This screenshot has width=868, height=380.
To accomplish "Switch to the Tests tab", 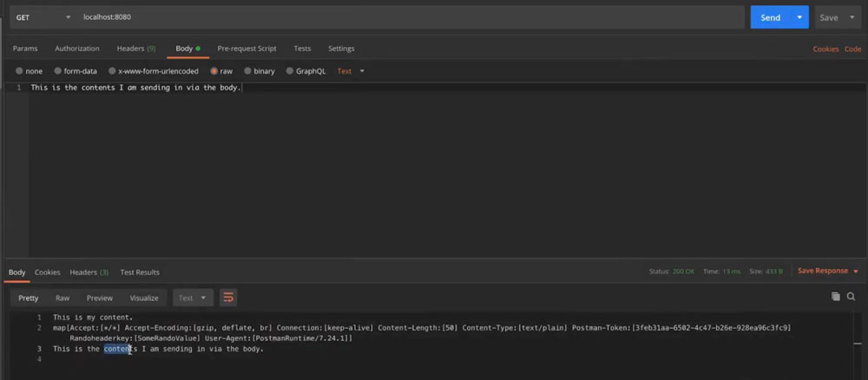I will [x=302, y=49].
